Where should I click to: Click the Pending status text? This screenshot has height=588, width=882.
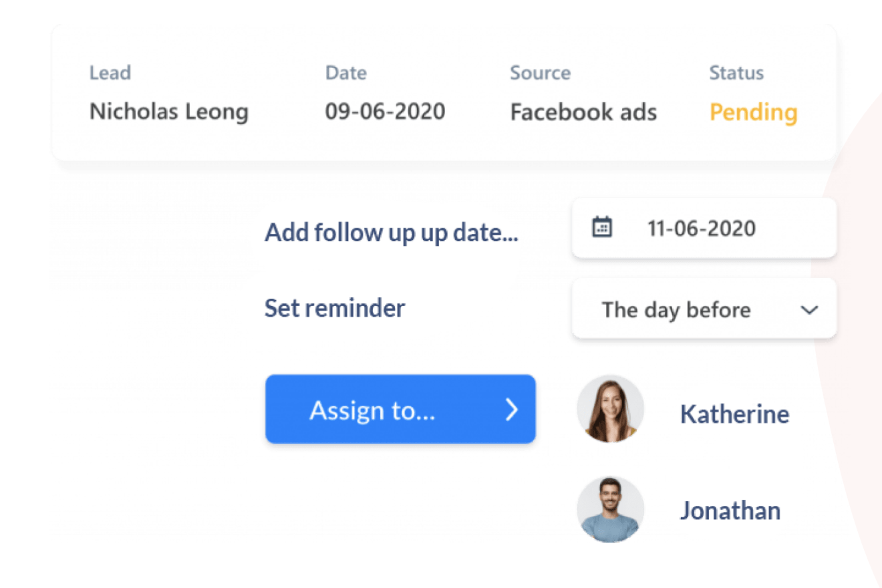[x=753, y=112]
